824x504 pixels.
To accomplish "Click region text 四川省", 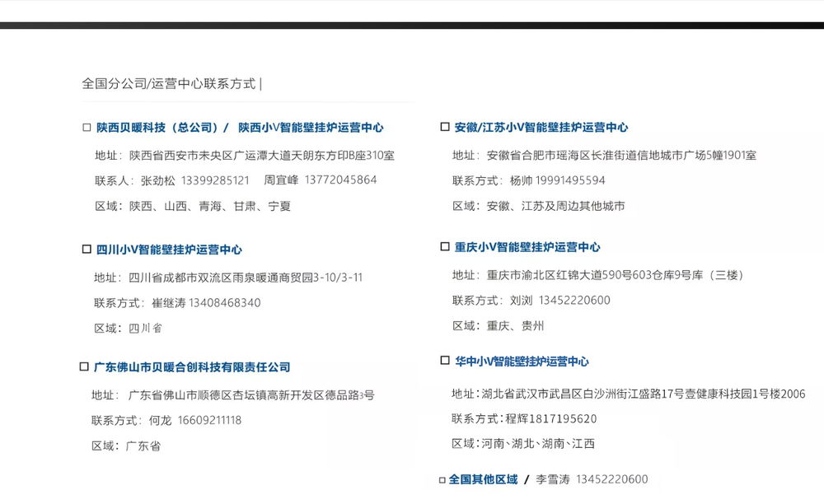I will point(146,329).
